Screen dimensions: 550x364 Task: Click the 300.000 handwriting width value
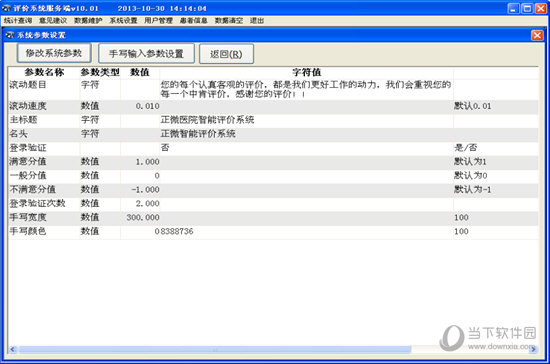coord(143,217)
